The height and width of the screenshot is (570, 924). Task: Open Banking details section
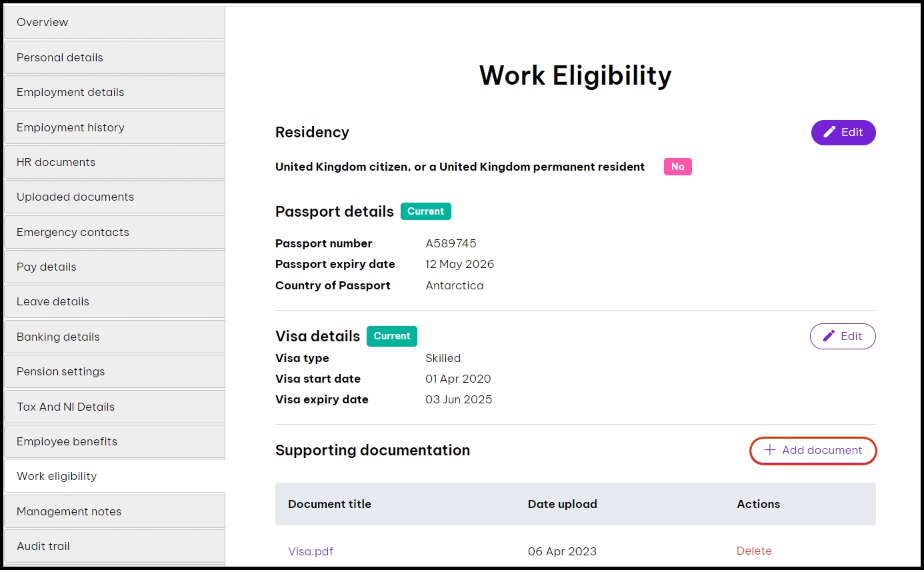click(114, 337)
